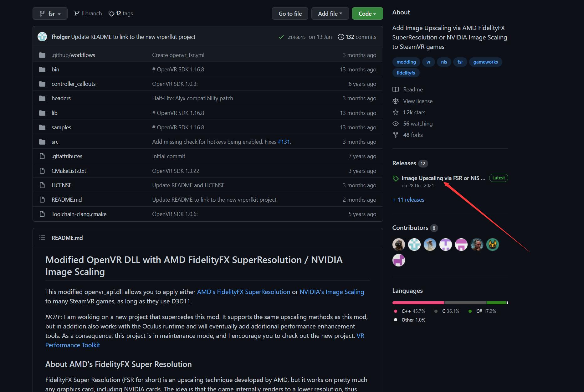
Task: Open the CMakeLists.txt file
Action: click(69, 171)
